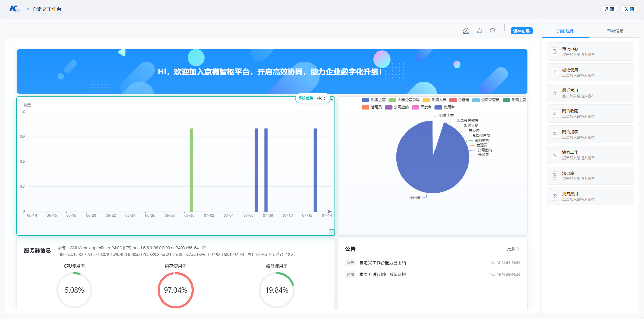Click the 协同工作 people icon
The height and width of the screenshot is (319, 644).
coord(555,155)
